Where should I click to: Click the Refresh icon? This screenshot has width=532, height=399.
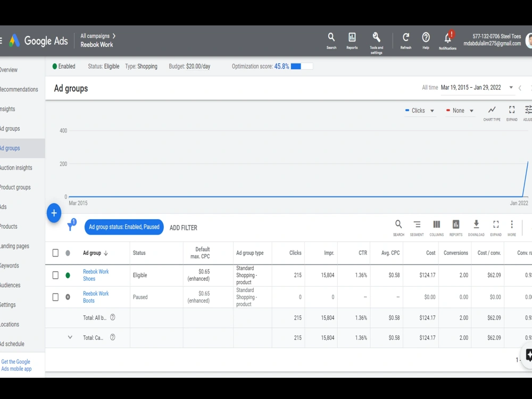(x=406, y=41)
